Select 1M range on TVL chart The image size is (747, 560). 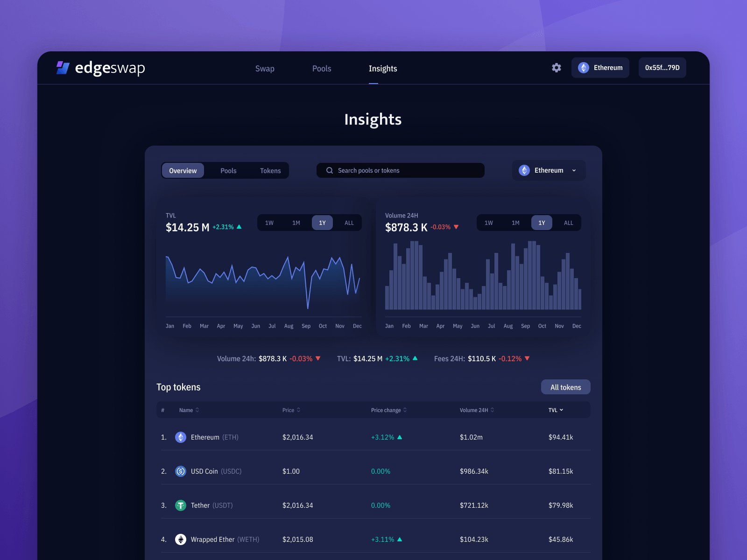click(x=296, y=223)
